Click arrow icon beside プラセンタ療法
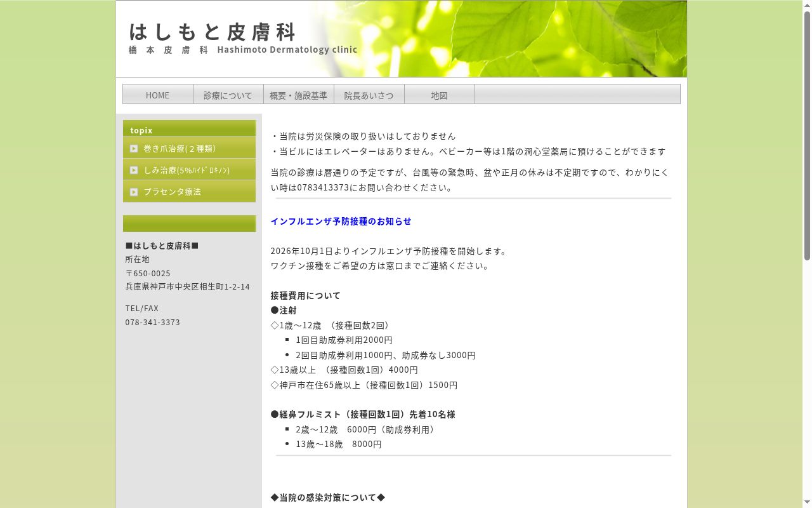 (x=134, y=192)
